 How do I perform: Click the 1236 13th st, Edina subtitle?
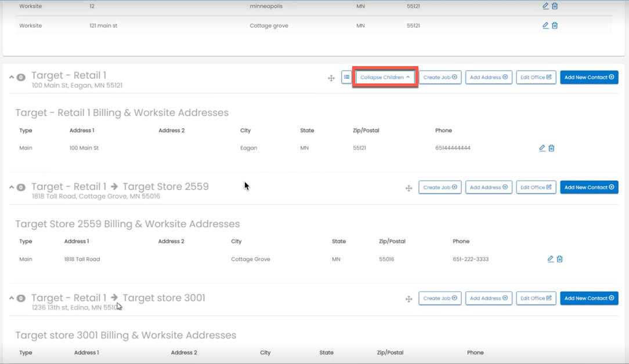tap(76, 307)
